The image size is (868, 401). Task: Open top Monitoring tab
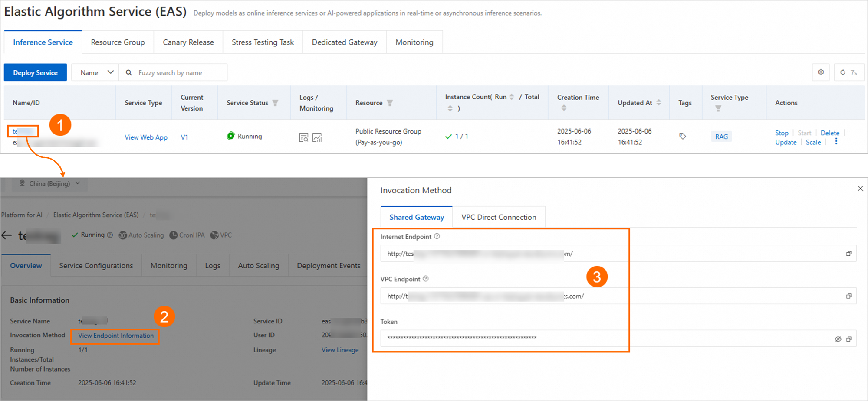point(414,42)
